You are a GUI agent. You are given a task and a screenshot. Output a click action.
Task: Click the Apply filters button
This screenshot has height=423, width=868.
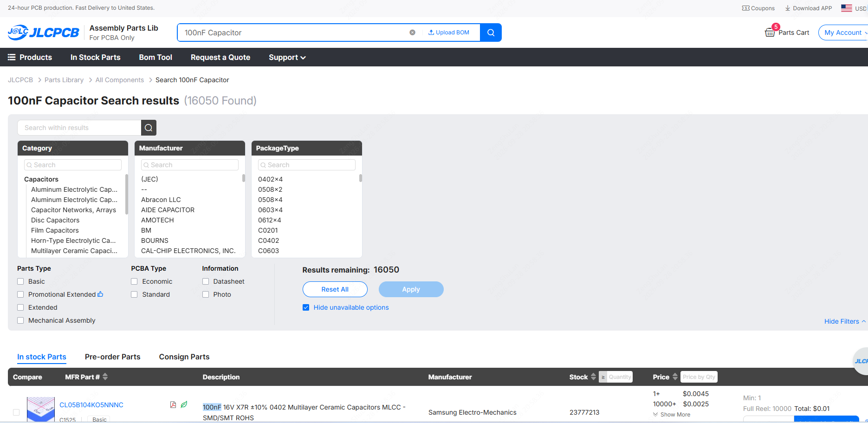click(411, 289)
